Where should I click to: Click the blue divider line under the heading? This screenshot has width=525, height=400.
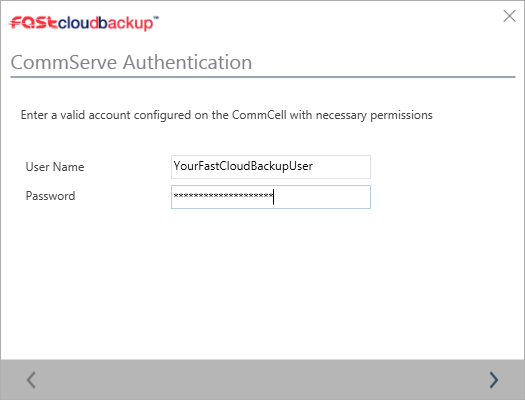point(263,77)
